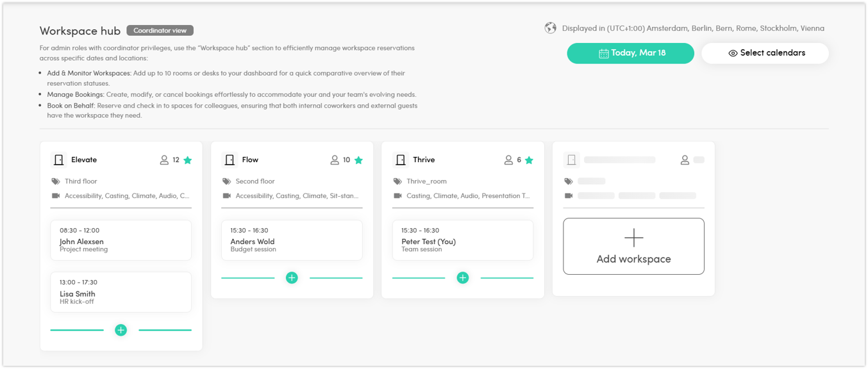868x369 pixels.
Task: Click the globe timezone icon
Action: (550, 28)
